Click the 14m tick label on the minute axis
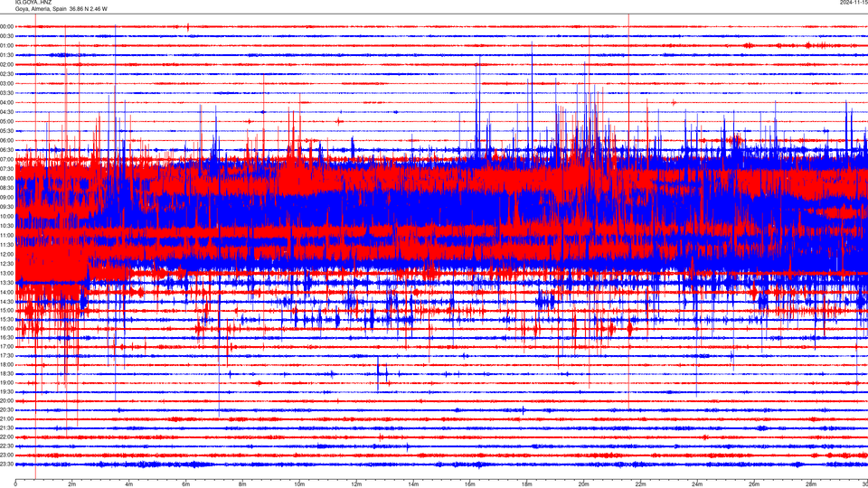The height and width of the screenshot is (488, 868). click(413, 484)
